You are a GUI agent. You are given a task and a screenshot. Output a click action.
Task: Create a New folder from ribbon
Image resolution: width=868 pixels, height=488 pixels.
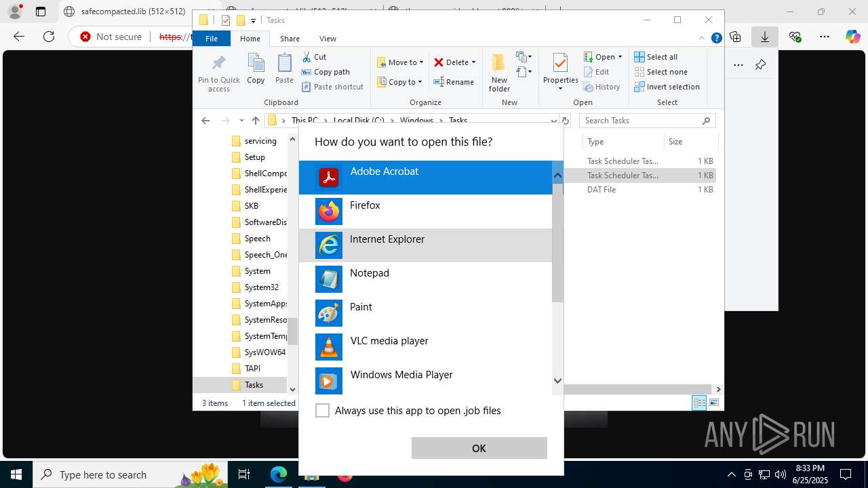tap(499, 72)
